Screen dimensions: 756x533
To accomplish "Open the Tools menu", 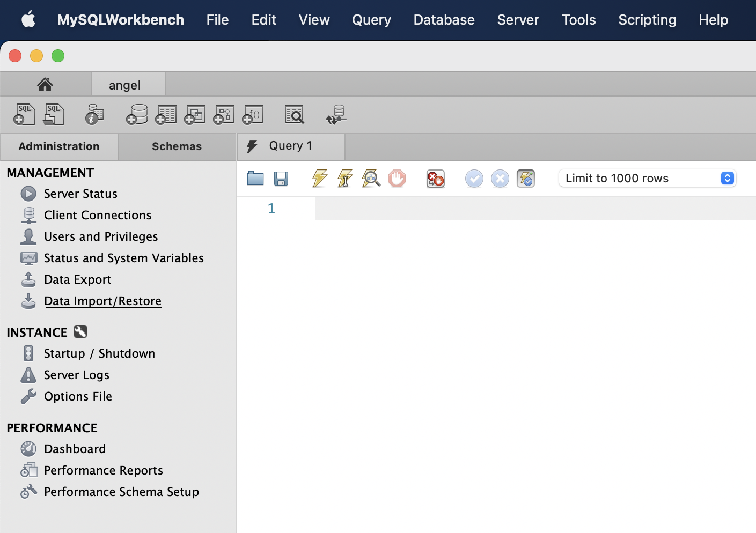I will click(579, 20).
